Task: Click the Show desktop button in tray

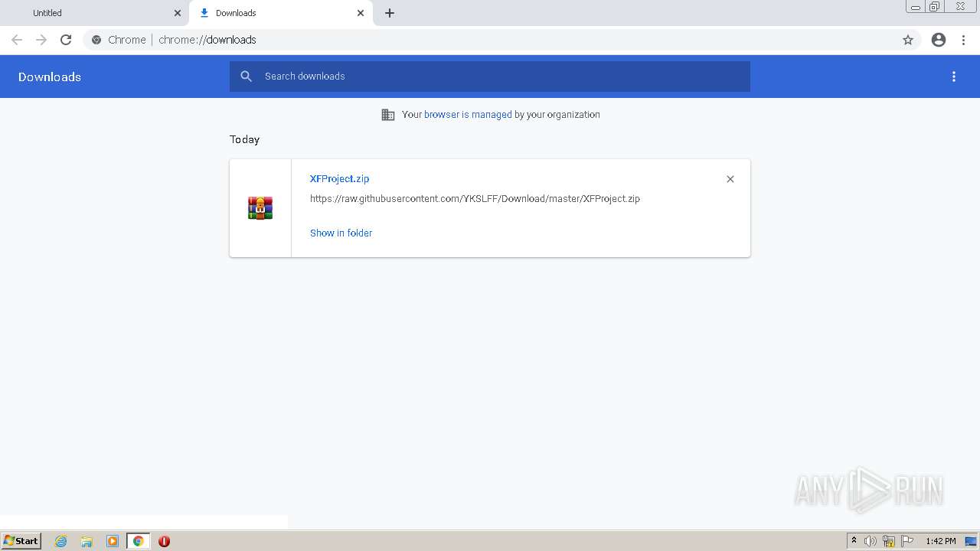Action: (971, 541)
